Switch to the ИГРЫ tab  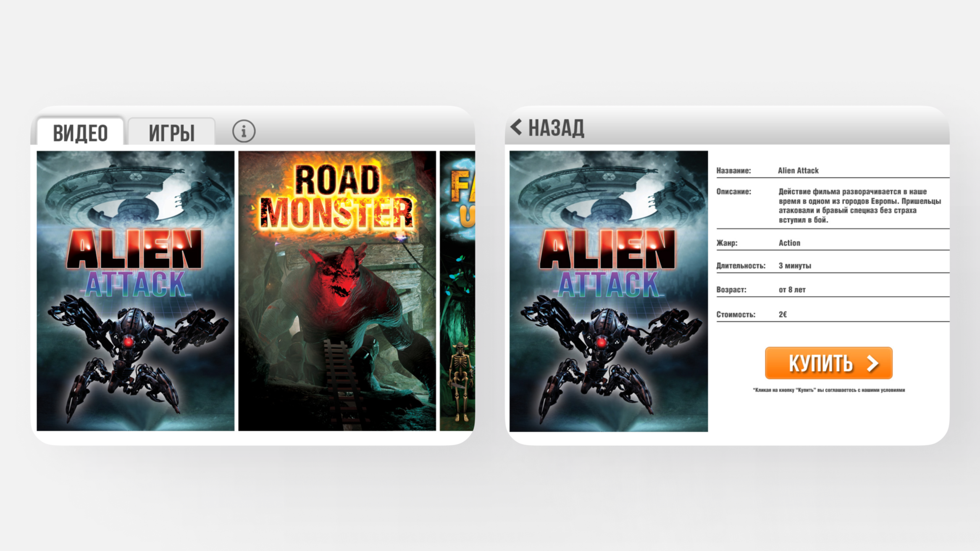171,132
